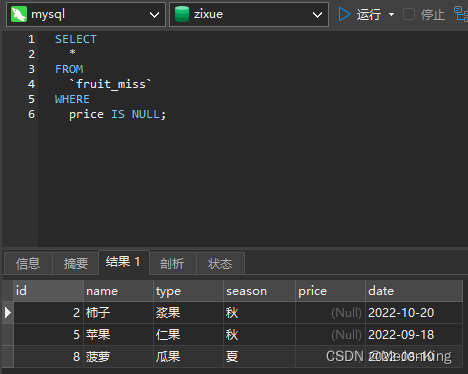468x374 pixels.
Task: Open the 剖析 tab
Action: click(172, 264)
